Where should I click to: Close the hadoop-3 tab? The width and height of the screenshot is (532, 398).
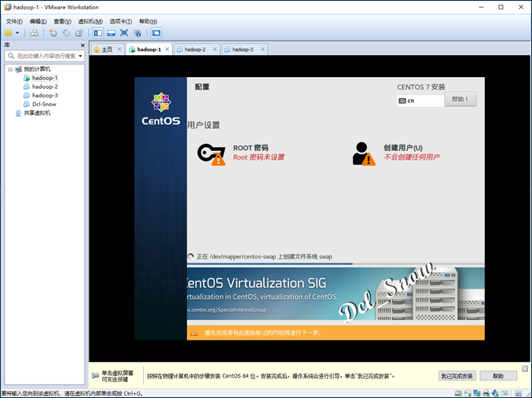pyautogui.click(x=262, y=50)
